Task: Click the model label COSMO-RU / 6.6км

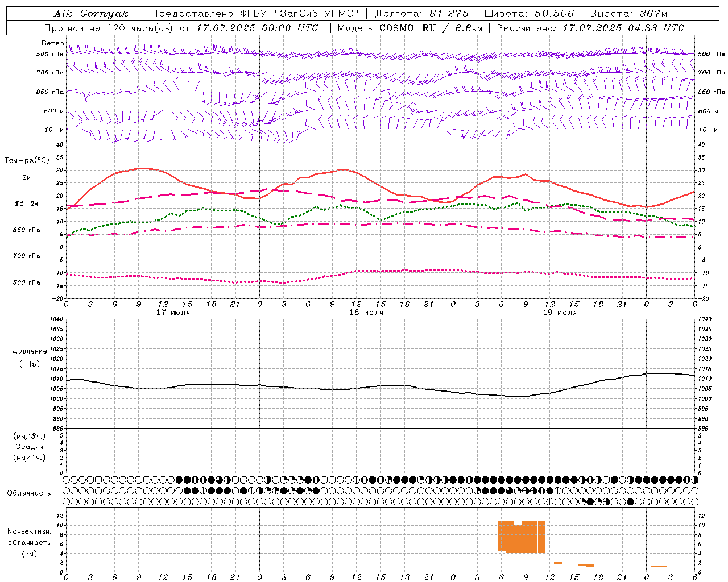Action: click(x=432, y=28)
